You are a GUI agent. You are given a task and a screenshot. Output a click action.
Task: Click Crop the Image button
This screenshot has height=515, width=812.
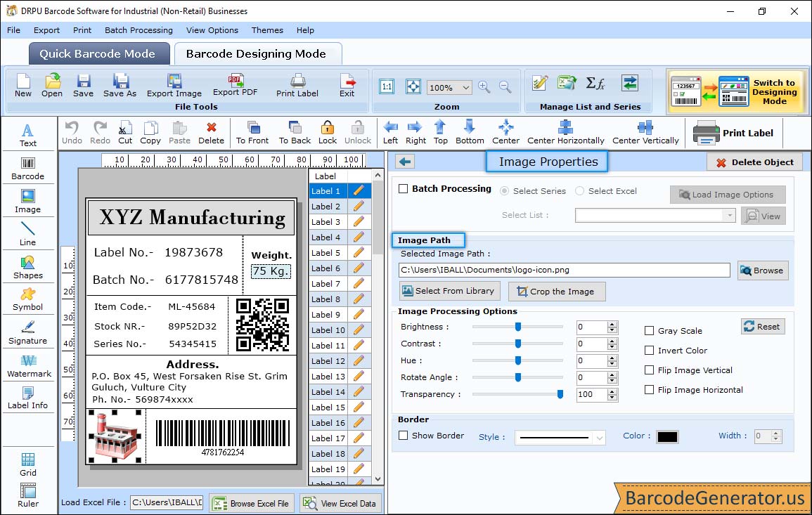click(x=557, y=292)
